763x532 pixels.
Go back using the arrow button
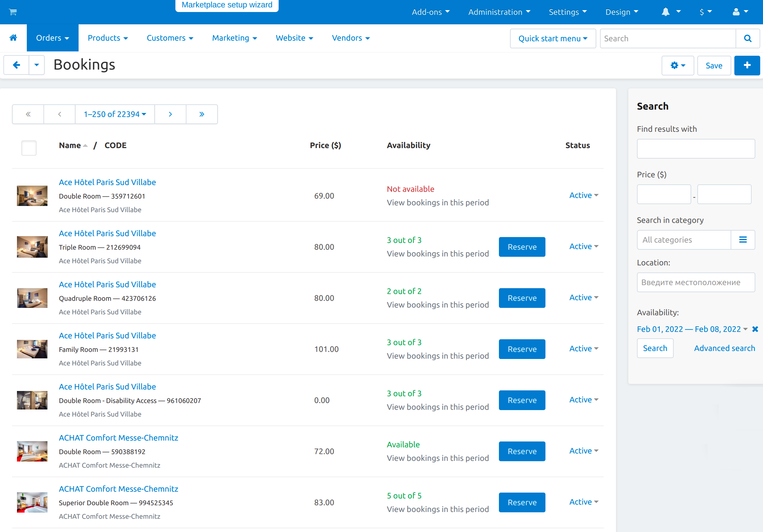[16, 65]
